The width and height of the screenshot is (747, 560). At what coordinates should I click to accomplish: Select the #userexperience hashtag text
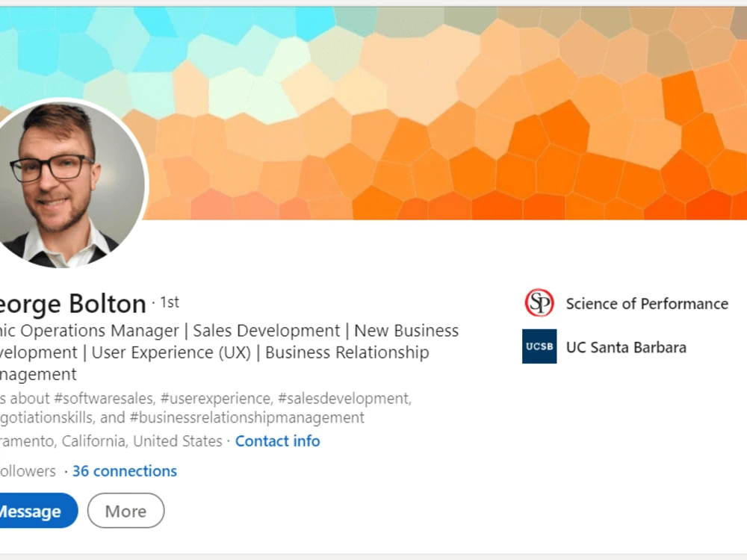click(216, 398)
